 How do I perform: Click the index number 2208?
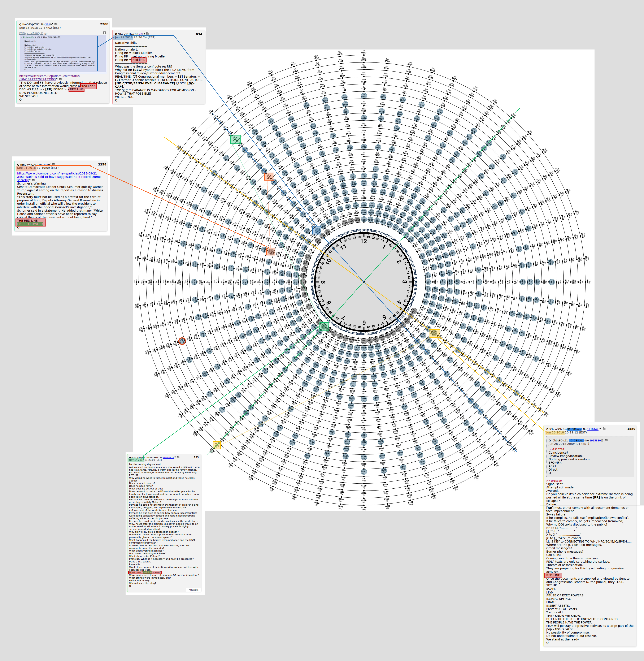104,24
